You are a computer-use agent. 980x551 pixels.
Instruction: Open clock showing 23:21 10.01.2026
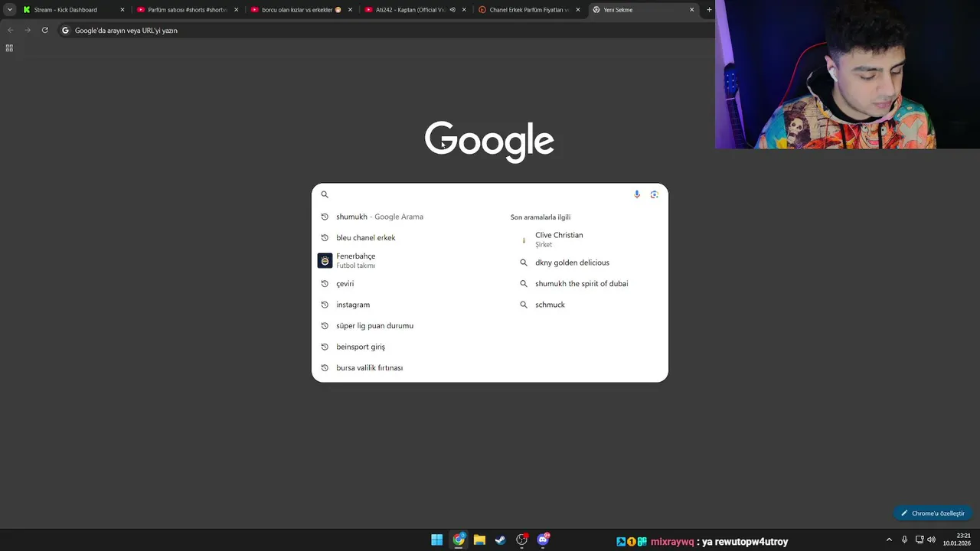click(x=957, y=540)
